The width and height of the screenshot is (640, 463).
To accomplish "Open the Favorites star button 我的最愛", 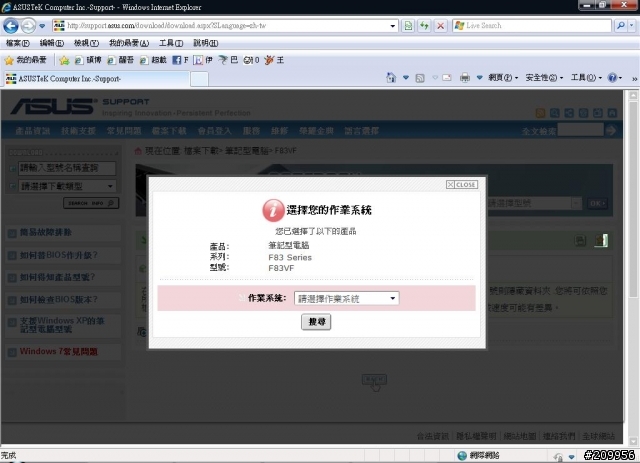I will pyautogui.click(x=25, y=60).
